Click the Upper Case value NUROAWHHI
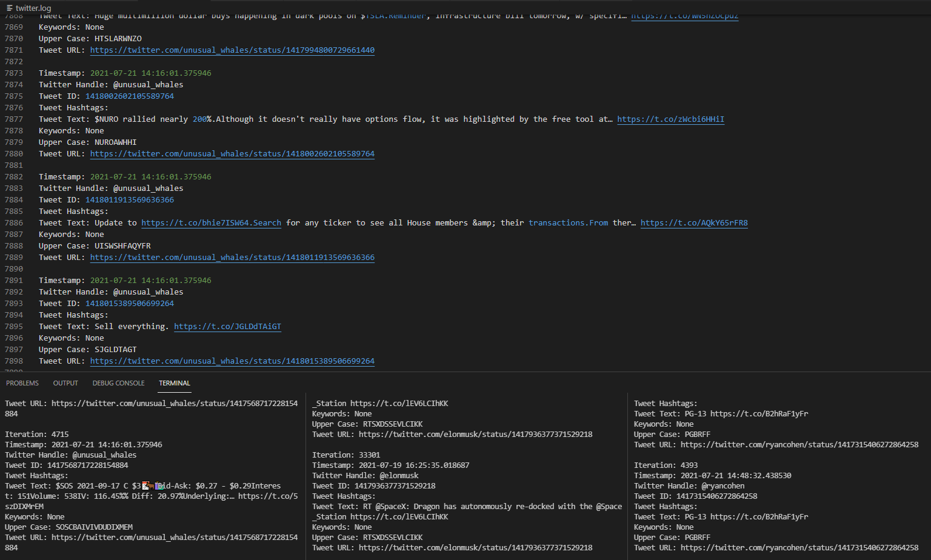The height and width of the screenshot is (560, 931). click(116, 142)
